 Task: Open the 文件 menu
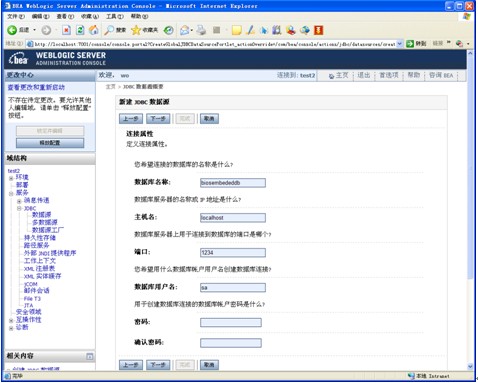16,16
